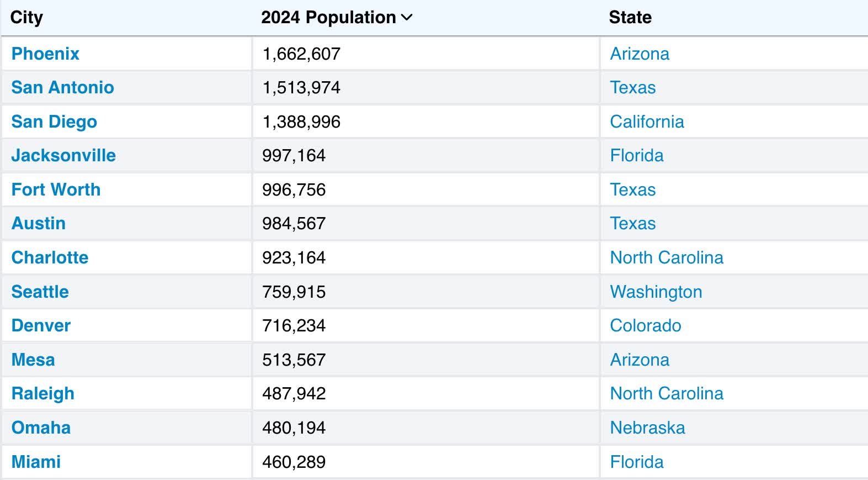Open the San Antonio city link
Image resolution: width=868 pixels, height=480 pixels.
coord(62,87)
